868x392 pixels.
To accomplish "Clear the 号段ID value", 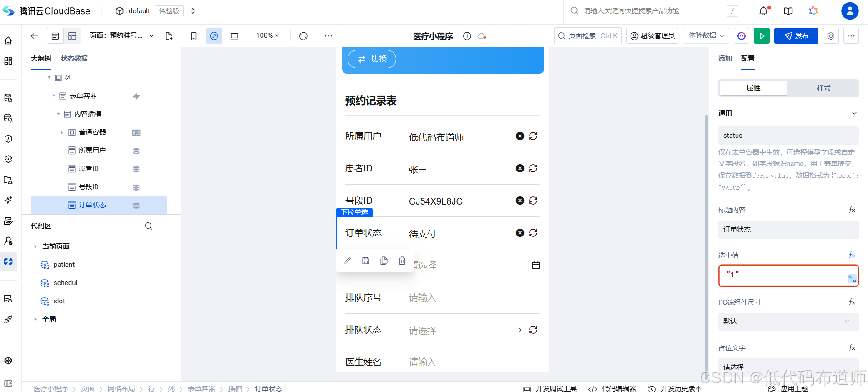I will [520, 201].
